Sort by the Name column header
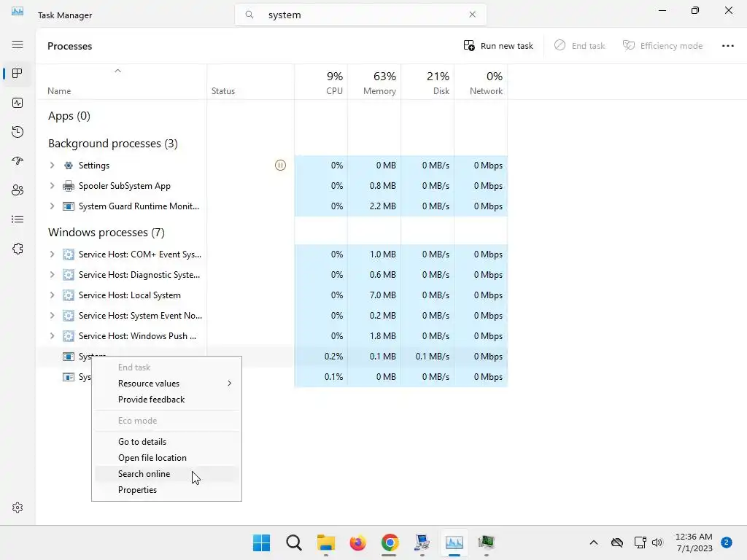 point(122,82)
